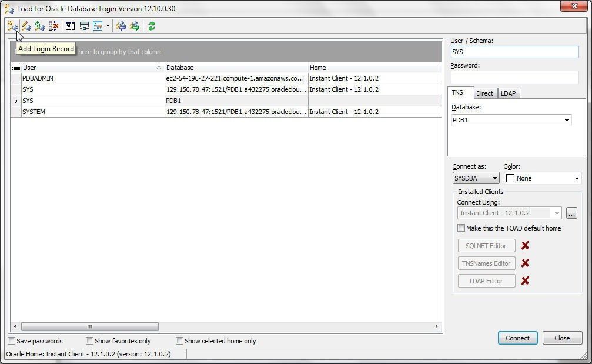Image resolution: width=592 pixels, height=364 pixels.
Task: Sort by the Database column header
Action: [x=236, y=68]
